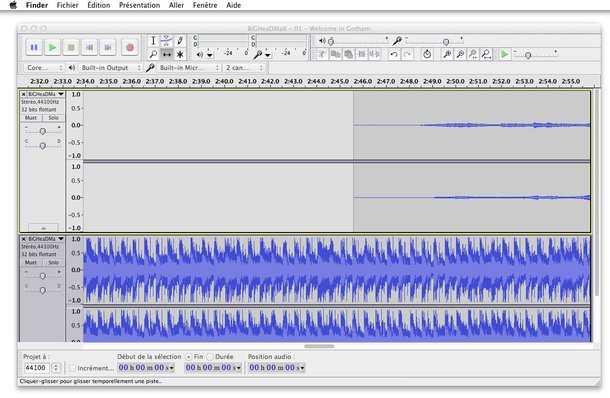Screen dimensions: 610x398
Task: Toggle Muet on the first track
Action: (x=31, y=117)
